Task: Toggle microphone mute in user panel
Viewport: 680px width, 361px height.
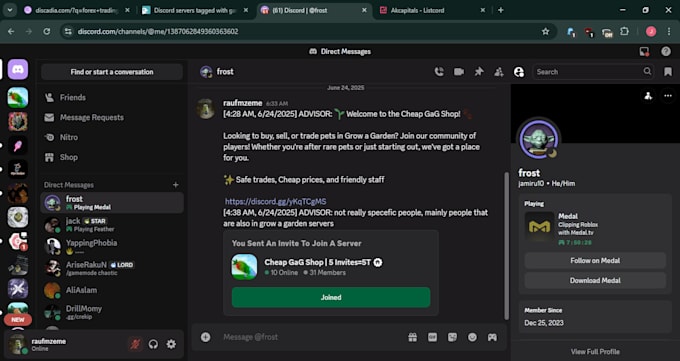Action: 135,344
